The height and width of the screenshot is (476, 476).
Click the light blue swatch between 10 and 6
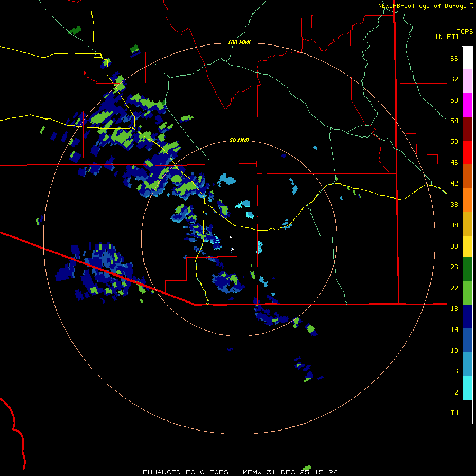(467, 364)
